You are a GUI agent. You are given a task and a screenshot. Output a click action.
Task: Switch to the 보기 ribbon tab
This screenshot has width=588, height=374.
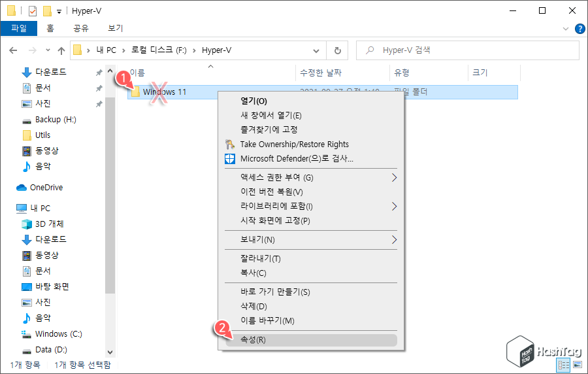point(116,28)
